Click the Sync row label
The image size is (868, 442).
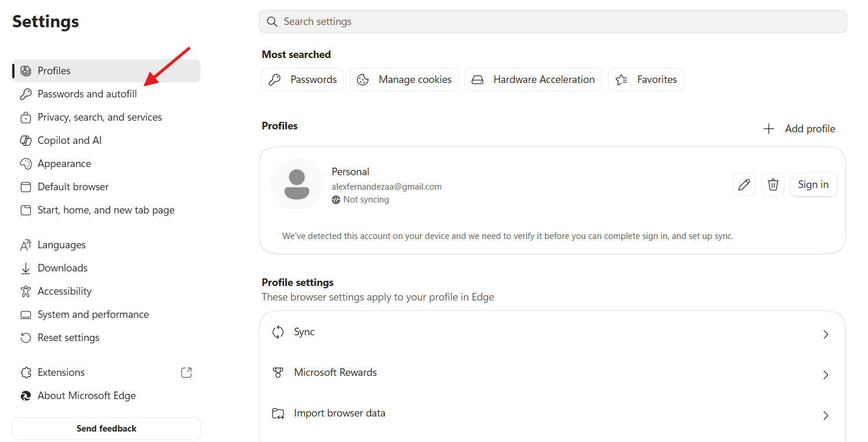(304, 332)
